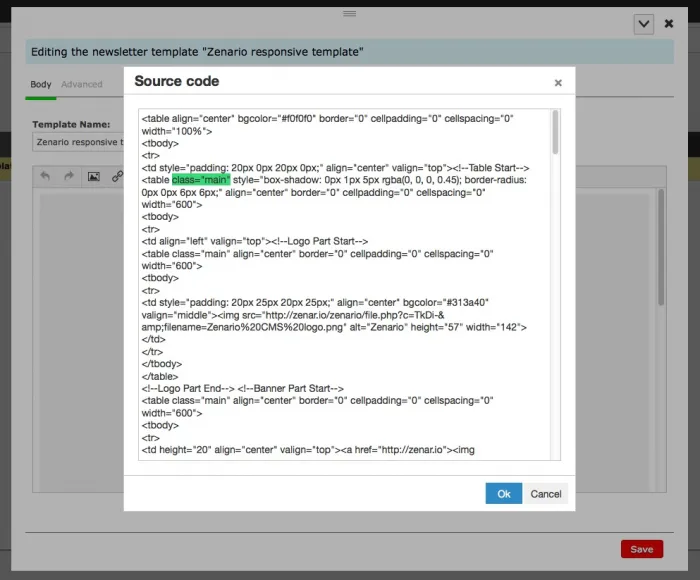Viewport: 700px width, 580px height.
Task: Click the undo arrow in editor toolbar
Action: pyautogui.click(x=45, y=176)
